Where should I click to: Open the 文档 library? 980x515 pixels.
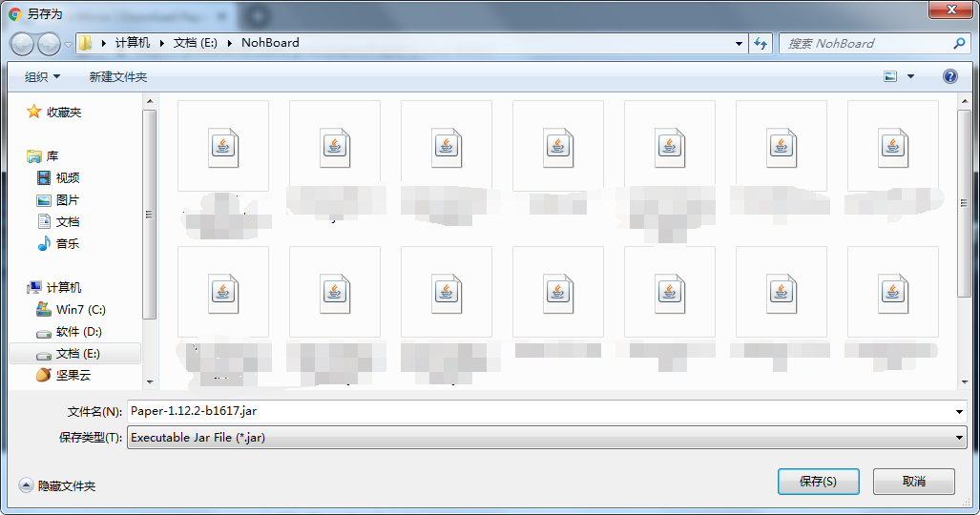[59, 222]
